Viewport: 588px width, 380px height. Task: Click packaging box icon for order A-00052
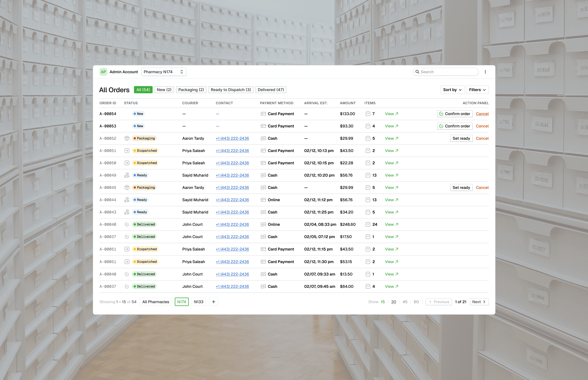click(127, 138)
